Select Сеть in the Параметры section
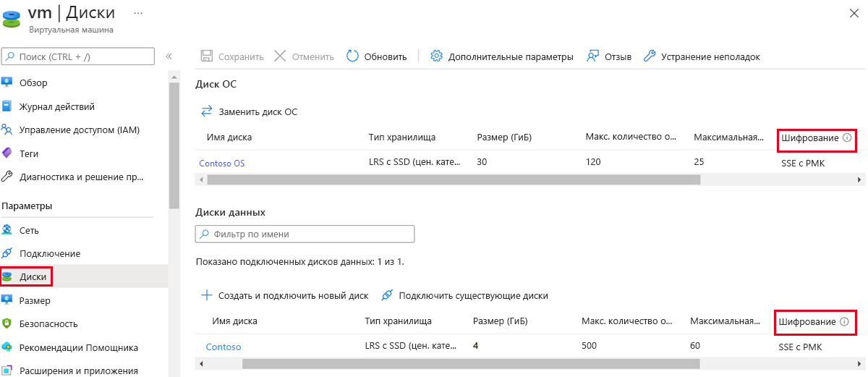 tap(29, 230)
